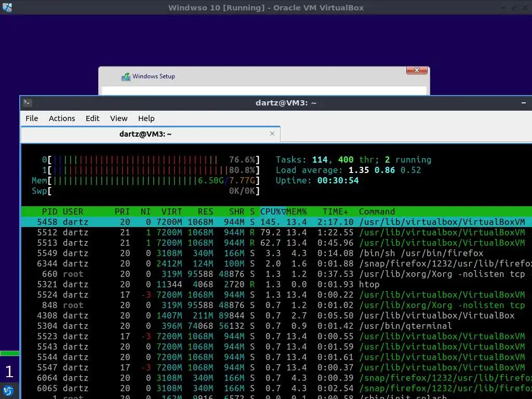Select process row PID 5544
The height and width of the screenshot is (399, 532).
pyautogui.click(x=276, y=357)
